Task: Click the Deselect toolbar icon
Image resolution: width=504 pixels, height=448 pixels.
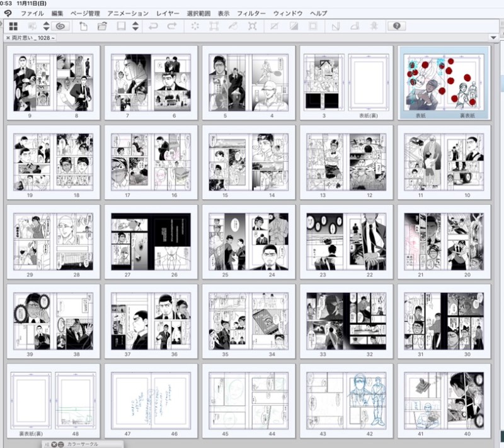Action: tap(274, 26)
